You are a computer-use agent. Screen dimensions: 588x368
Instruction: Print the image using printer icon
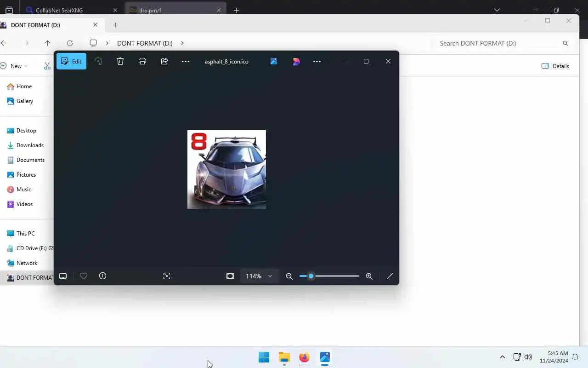[142, 61]
